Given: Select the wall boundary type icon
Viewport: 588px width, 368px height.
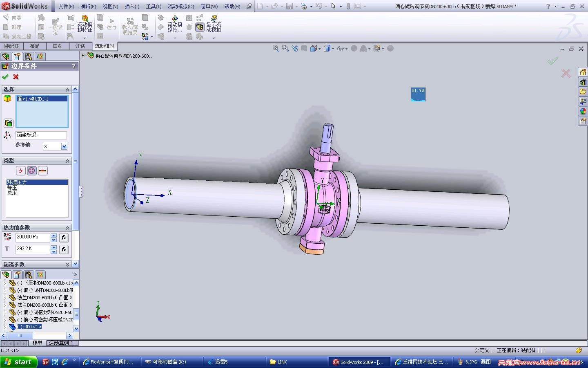Looking at the screenshot, I should [x=42, y=171].
